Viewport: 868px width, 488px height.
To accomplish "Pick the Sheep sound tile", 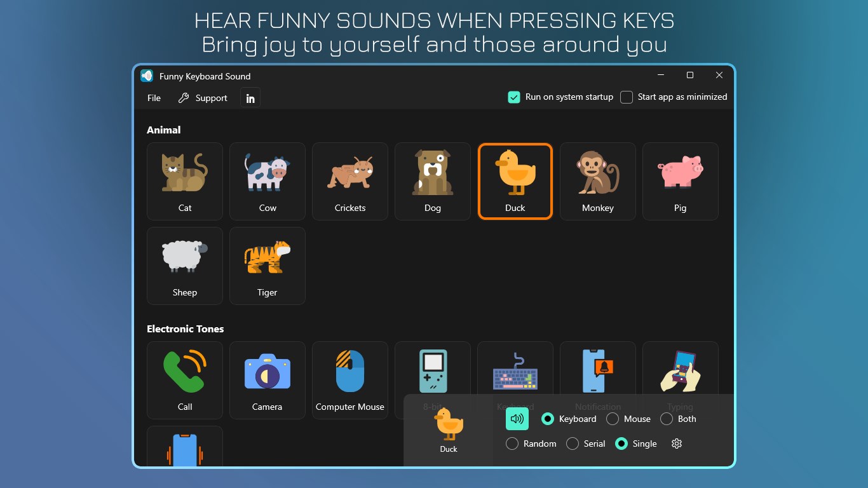I will (185, 266).
